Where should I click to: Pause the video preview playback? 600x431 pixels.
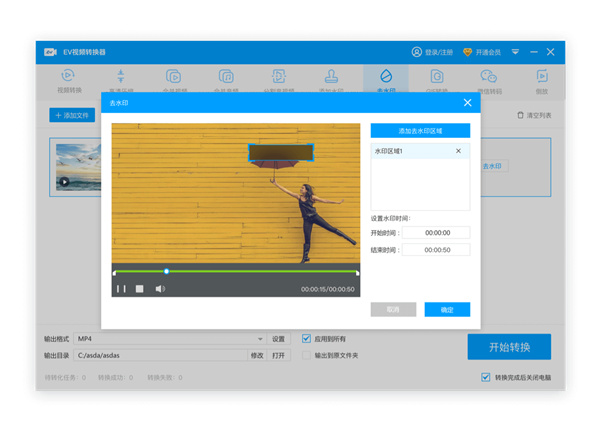tap(121, 289)
